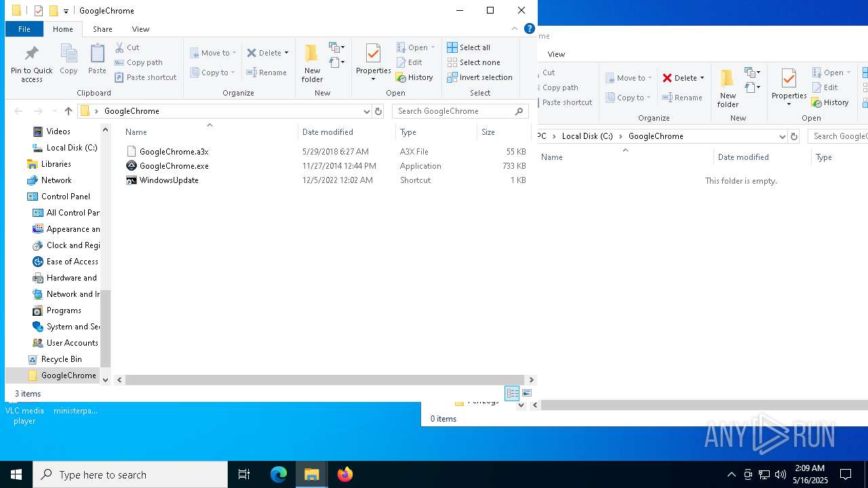Click Select none in ribbon

click(x=473, y=62)
